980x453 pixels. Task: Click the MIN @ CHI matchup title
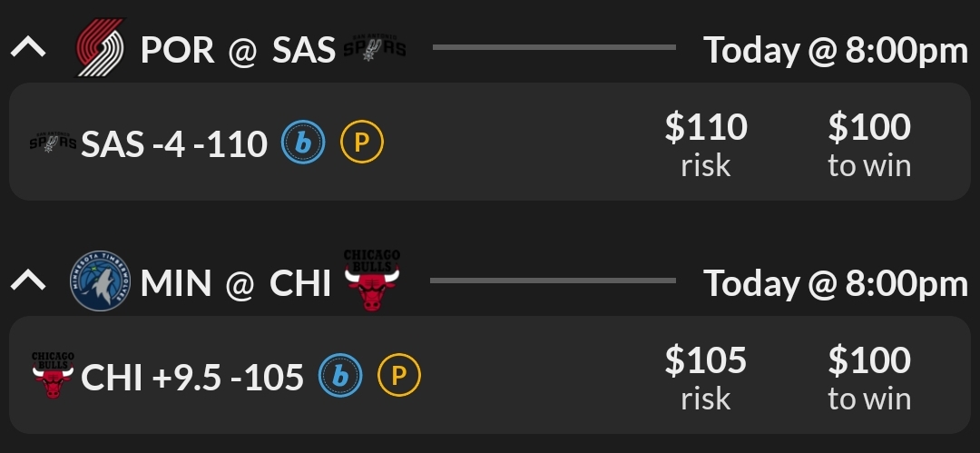(236, 283)
